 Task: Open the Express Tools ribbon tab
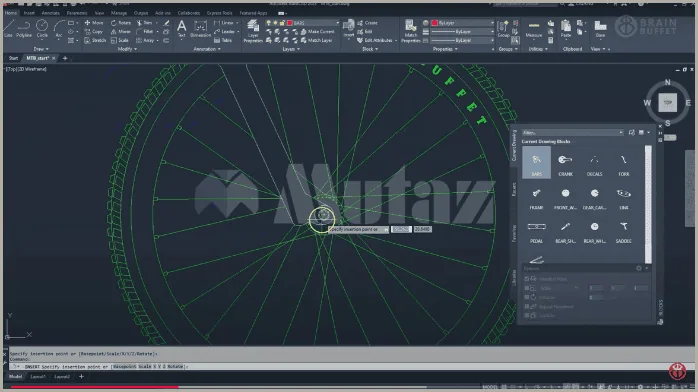pyautogui.click(x=219, y=13)
